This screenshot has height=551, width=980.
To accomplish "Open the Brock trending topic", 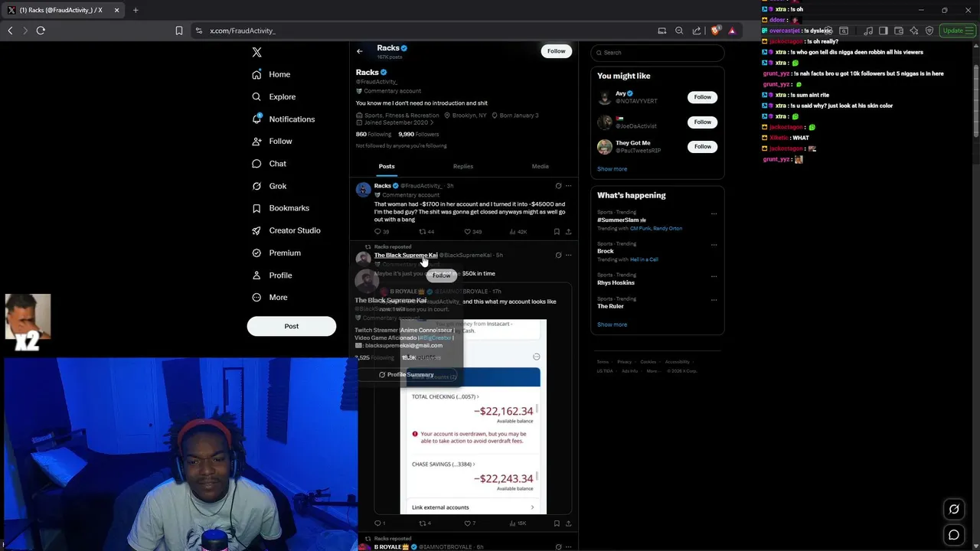I will tap(606, 251).
